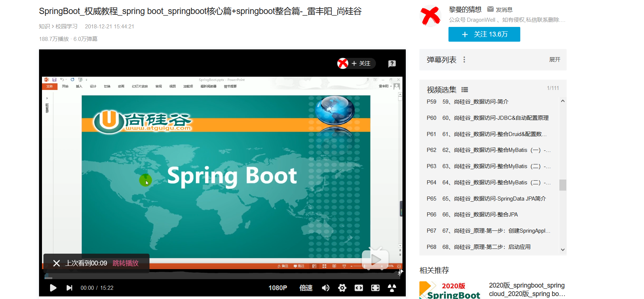Click the 动画 tab in PowerPoint ribbon
Image resolution: width=644 pixels, height=299 pixels.
click(x=121, y=86)
